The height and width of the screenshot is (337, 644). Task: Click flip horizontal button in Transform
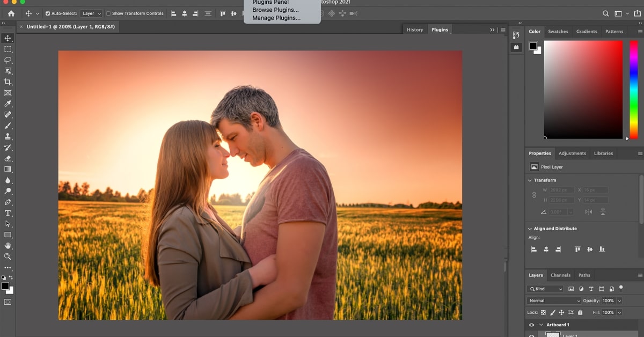[588, 212]
